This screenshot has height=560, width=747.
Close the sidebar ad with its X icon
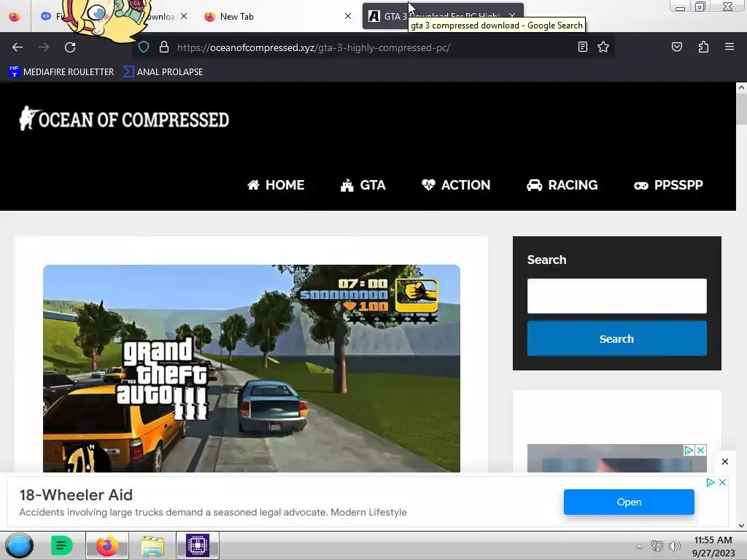point(701,450)
